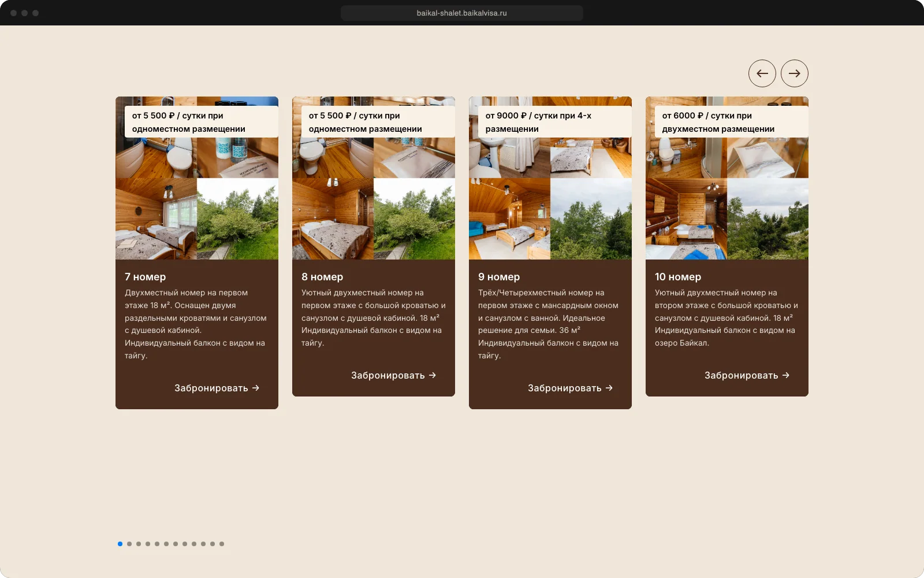Click 8 номер description 'Уютный двухместный номер на первом этаже'
The height and width of the screenshot is (578, 924).
[374, 318]
